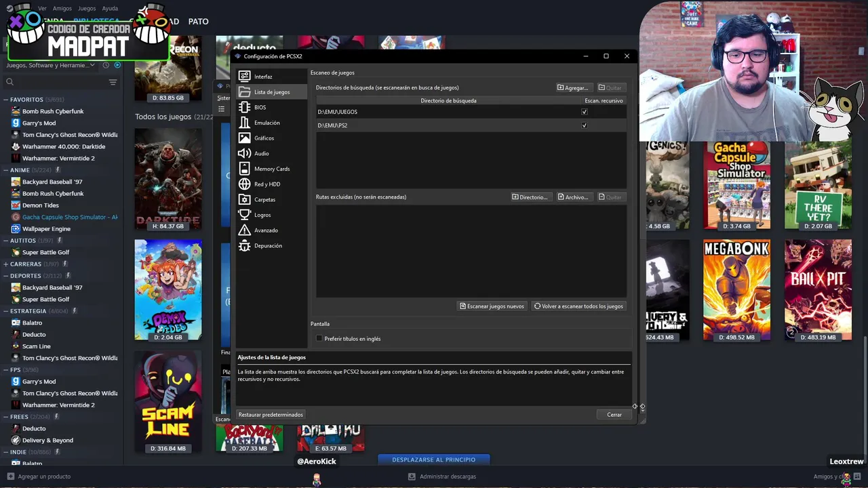Select the D:\EMU\PS2 directory row
Viewport: 868px width, 488px height.
click(x=471, y=125)
